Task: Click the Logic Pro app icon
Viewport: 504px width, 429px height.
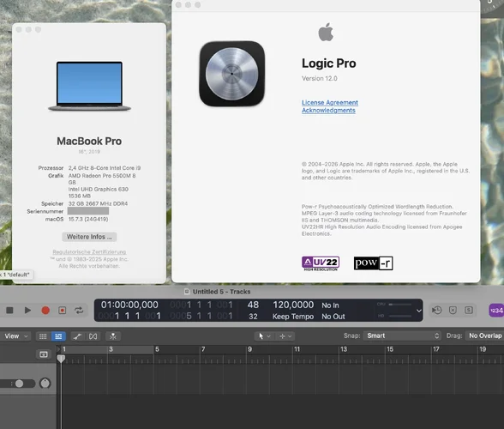Action: [232, 74]
